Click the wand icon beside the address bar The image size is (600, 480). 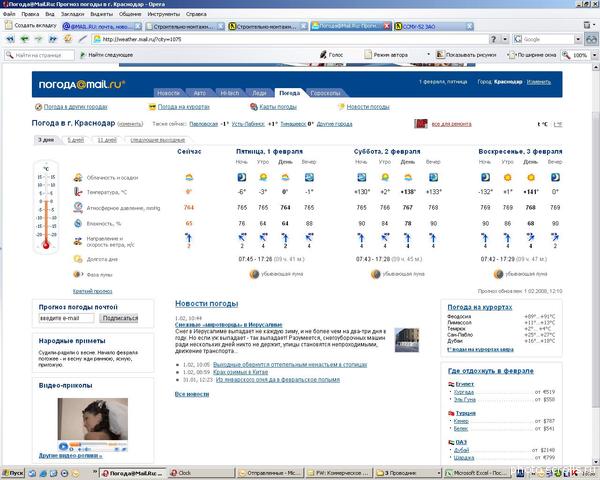click(x=83, y=39)
